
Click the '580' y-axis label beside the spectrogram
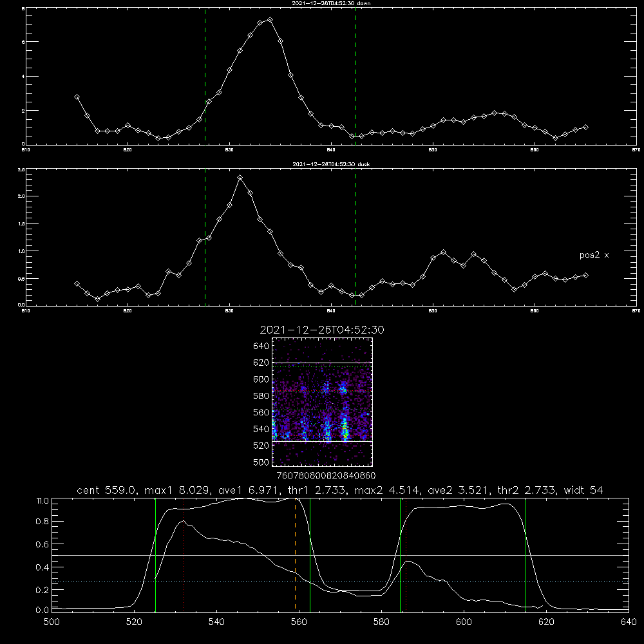(261, 396)
